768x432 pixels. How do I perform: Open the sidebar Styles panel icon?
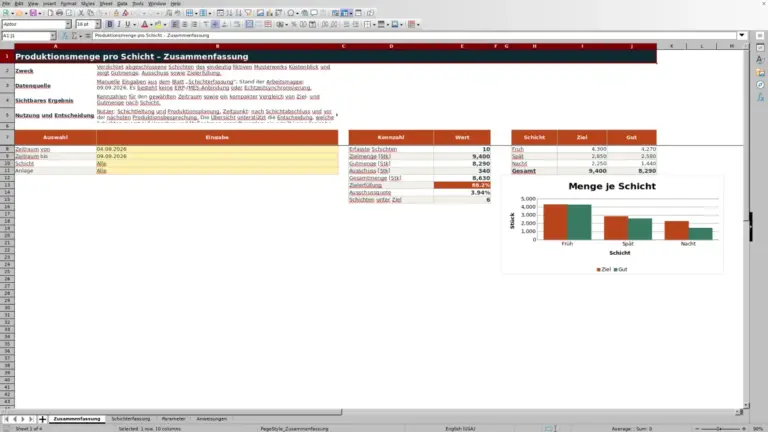[x=760, y=60]
